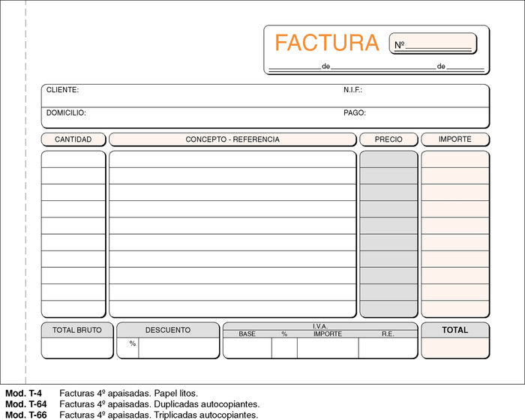The image size is (525, 420).
Task: Click the TOTAL BRUTO box label
Action: 77,330
